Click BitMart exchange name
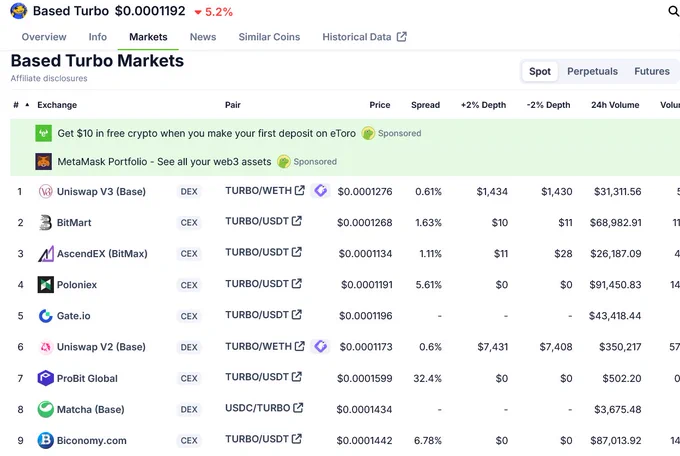 click(74, 223)
